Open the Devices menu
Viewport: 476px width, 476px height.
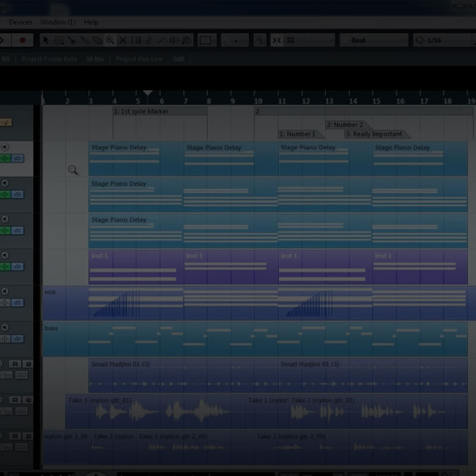pyautogui.click(x=20, y=22)
